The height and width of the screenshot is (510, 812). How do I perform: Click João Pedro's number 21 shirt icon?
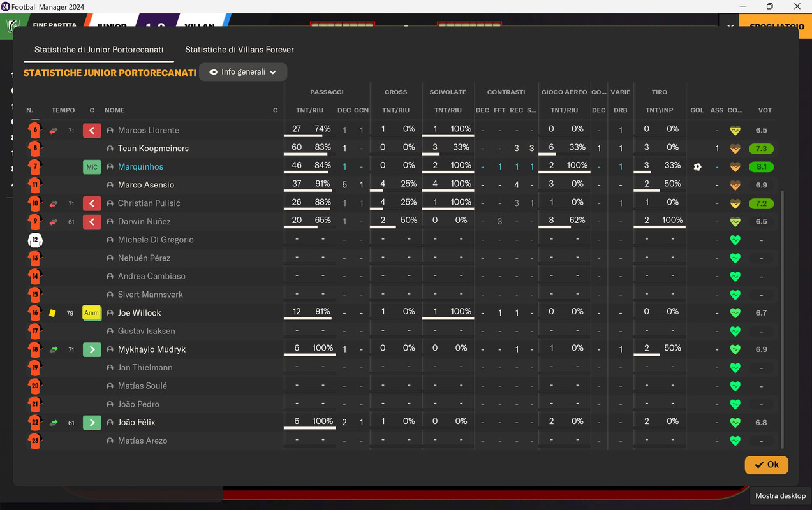[x=34, y=404]
